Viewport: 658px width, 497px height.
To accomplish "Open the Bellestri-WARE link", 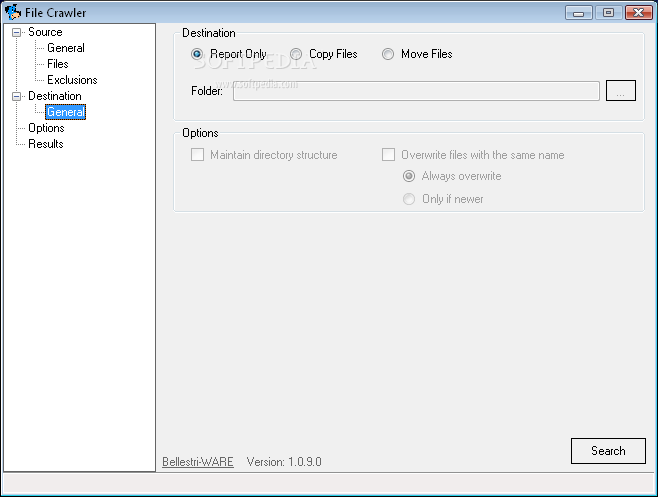I will tap(198, 462).
